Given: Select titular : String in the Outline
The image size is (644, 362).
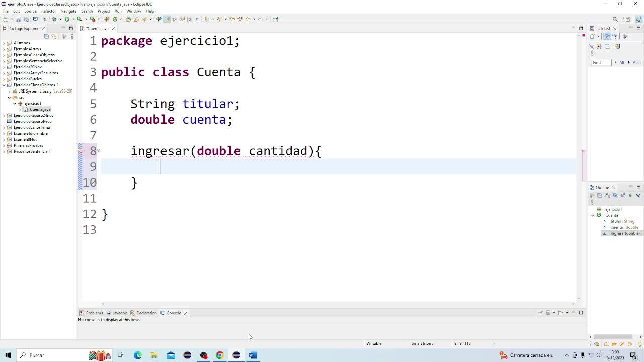Looking at the screenshot, I should [622, 221].
